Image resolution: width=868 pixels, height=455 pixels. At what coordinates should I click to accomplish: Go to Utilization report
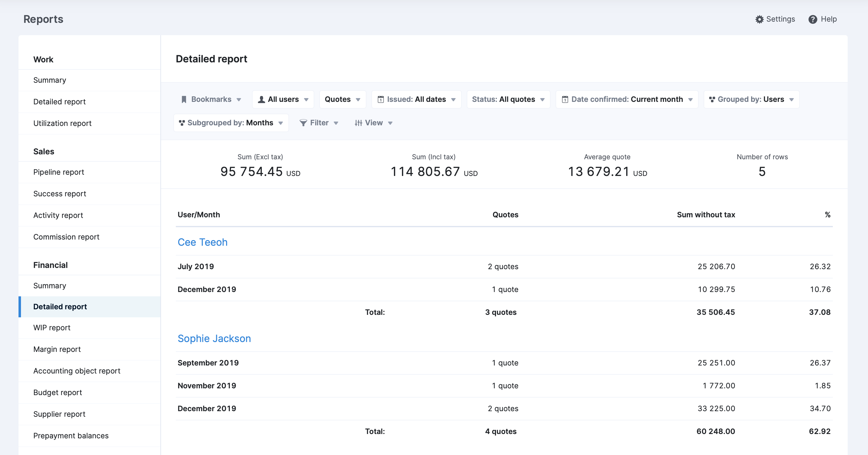point(90,123)
